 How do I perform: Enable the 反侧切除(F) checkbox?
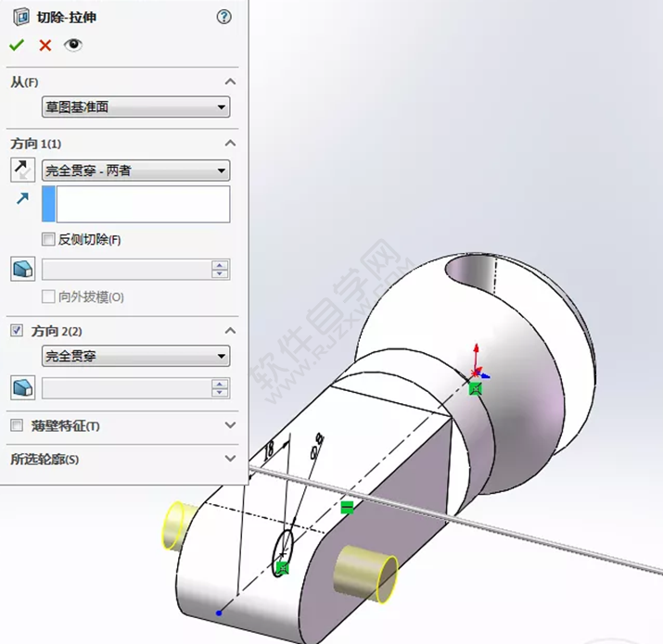[x=48, y=239]
